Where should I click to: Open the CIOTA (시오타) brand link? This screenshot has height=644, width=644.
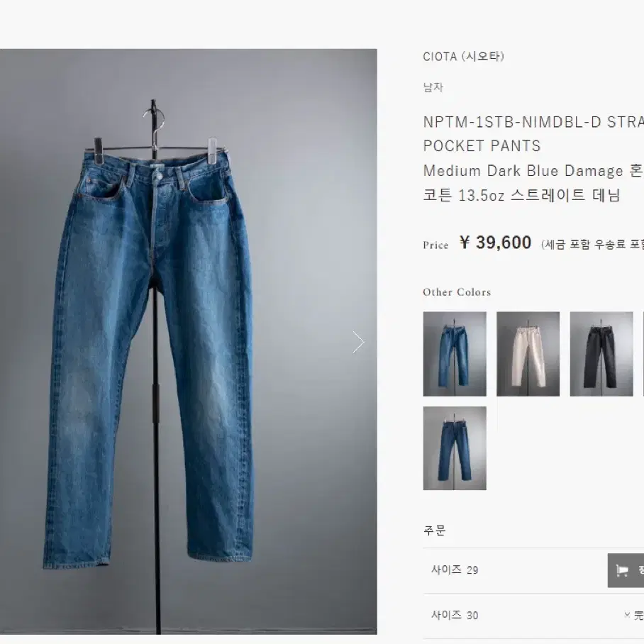click(463, 56)
